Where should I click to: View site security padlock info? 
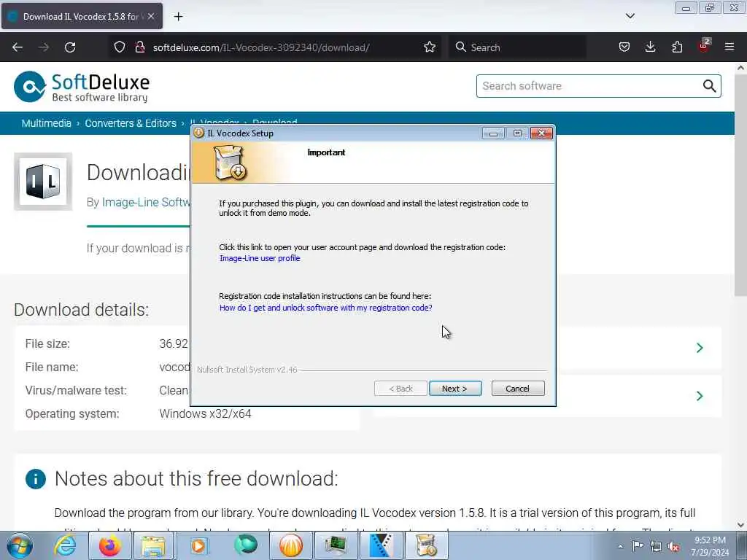point(140,47)
